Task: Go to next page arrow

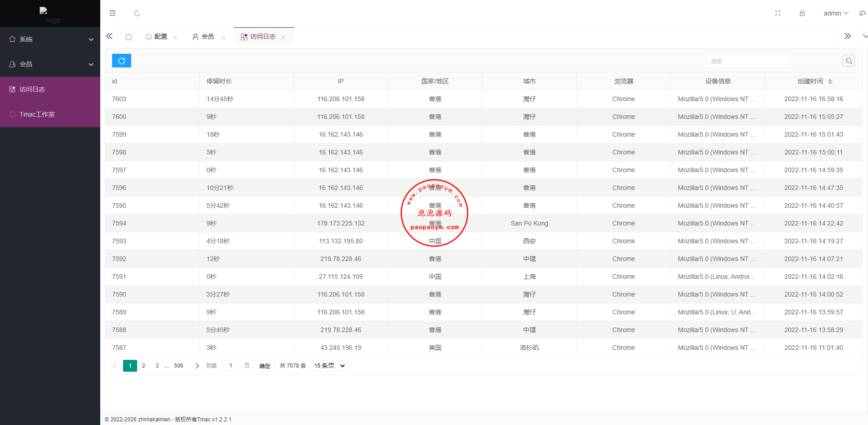Action: (x=197, y=365)
